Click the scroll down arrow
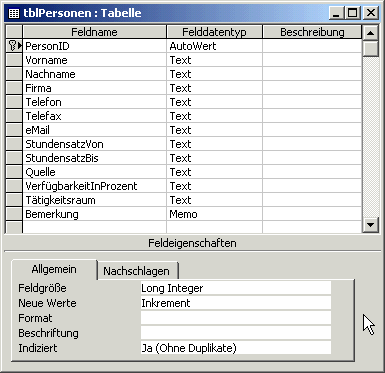Screen dimensions: 385x373 pos(370,224)
